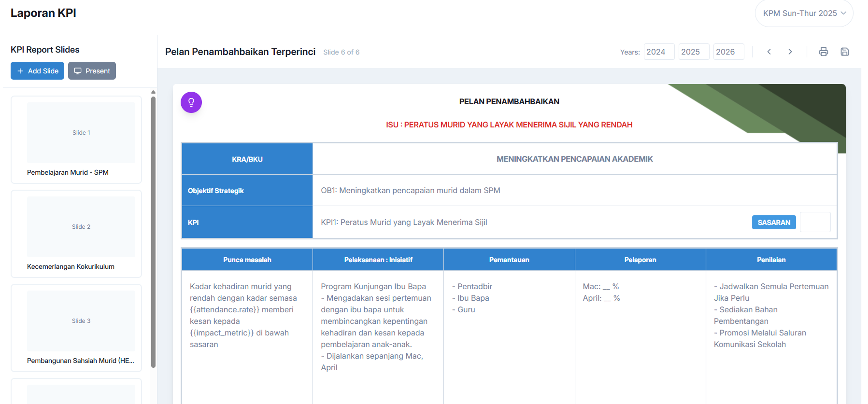868x404 pixels.
Task: Print the slide using printer icon
Action: point(824,52)
